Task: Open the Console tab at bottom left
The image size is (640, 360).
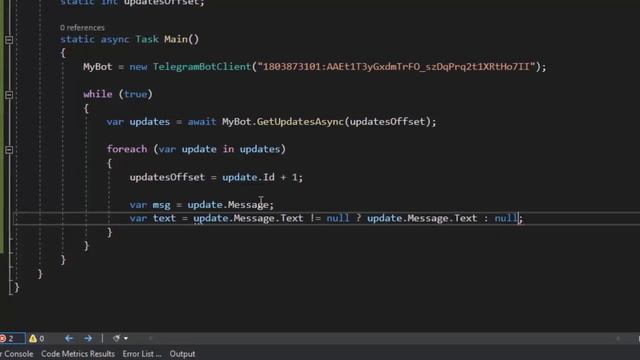Action: 17,354
